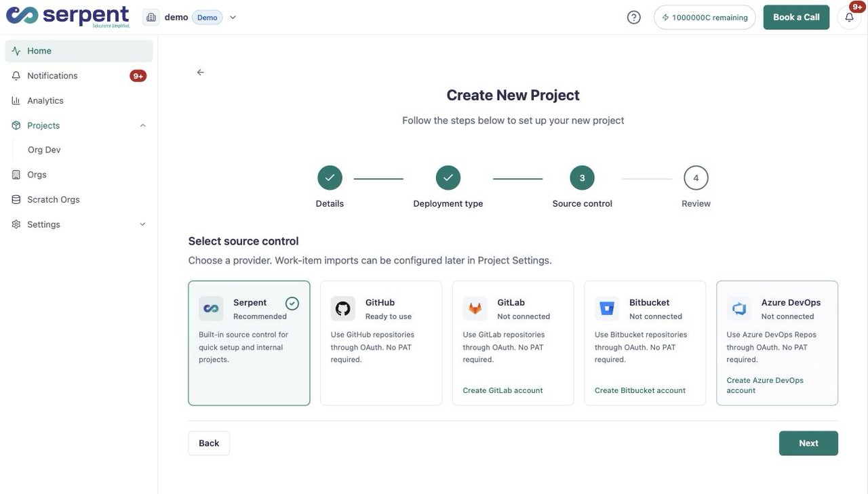Click the Deployment type step label
The width and height of the screenshot is (868, 494).
click(x=448, y=203)
